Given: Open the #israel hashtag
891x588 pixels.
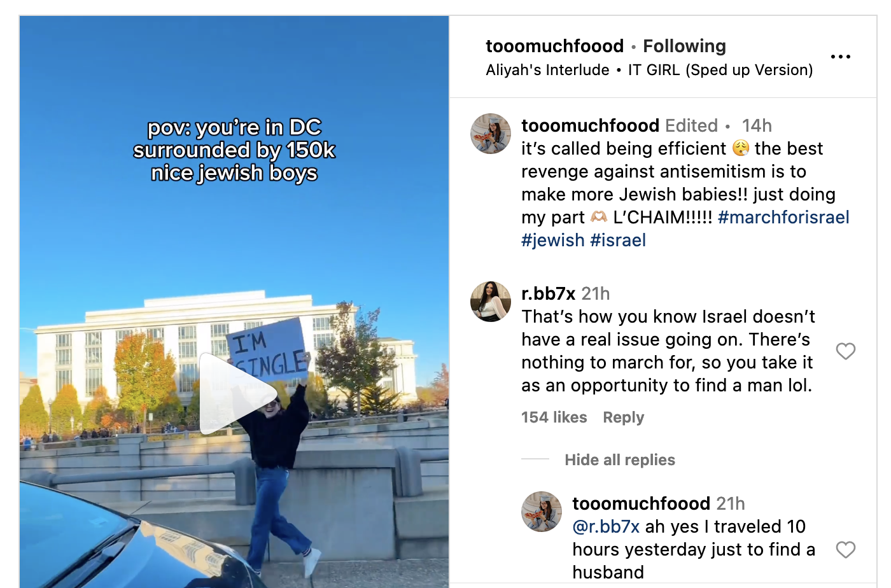Looking at the screenshot, I should pyautogui.click(x=618, y=241).
